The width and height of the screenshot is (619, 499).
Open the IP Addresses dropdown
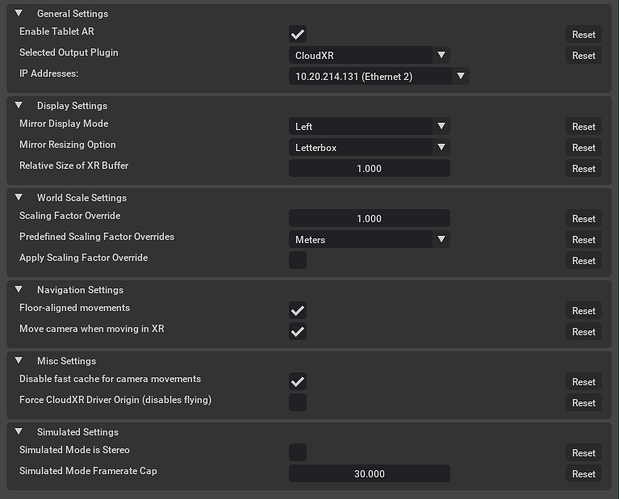(379, 76)
